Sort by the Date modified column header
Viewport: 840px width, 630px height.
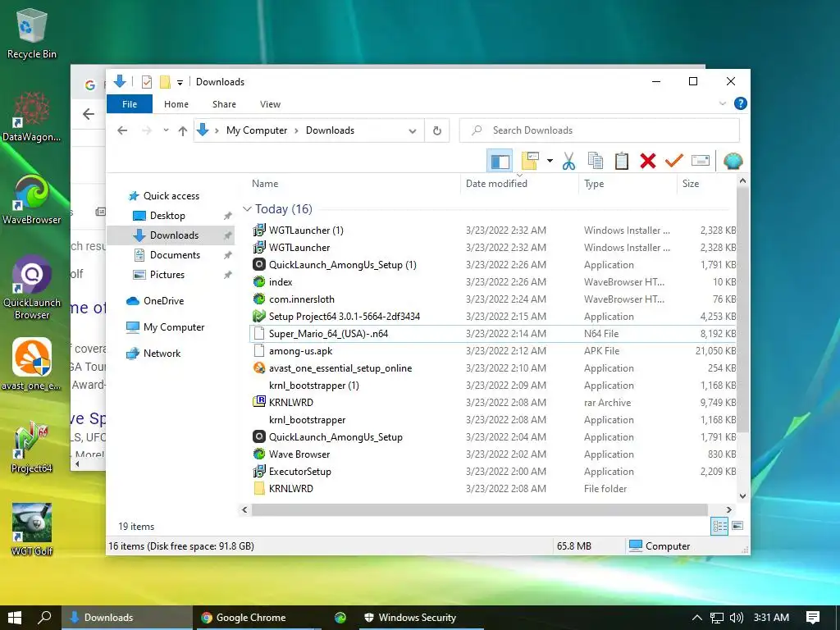tap(496, 183)
